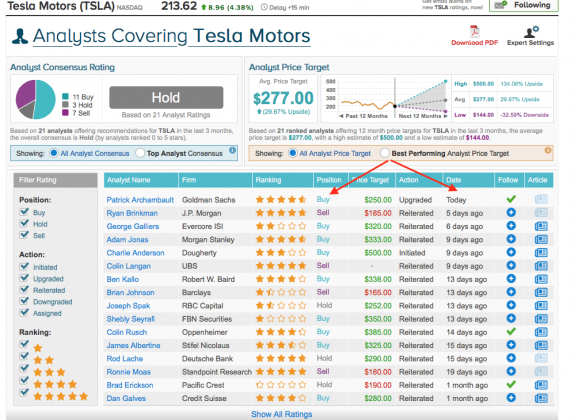
Task: Click the Hold consensus rating button
Action: point(166,98)
